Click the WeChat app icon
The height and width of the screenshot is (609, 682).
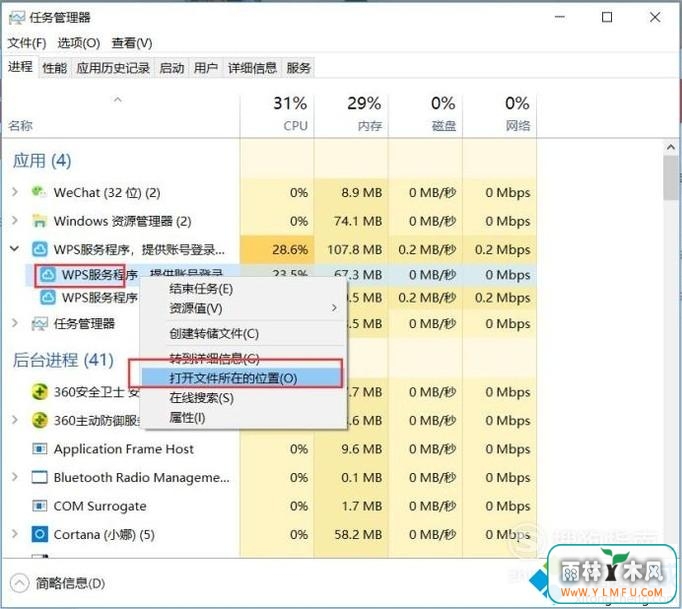[39, 192]
